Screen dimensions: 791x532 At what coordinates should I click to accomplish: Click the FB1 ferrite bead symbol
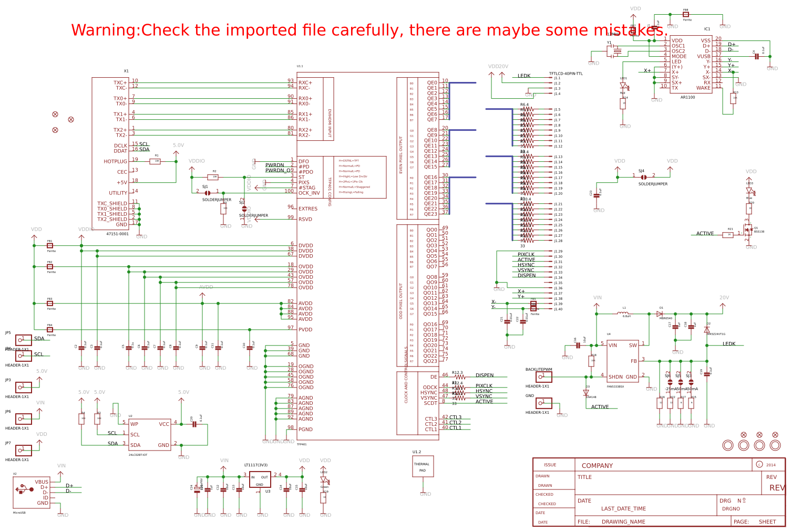click(50, 247)
